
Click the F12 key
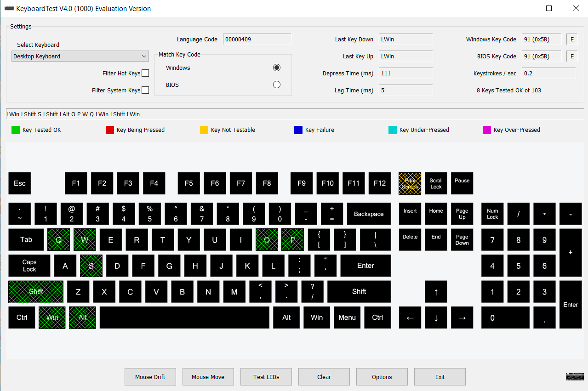coord(379,183)
